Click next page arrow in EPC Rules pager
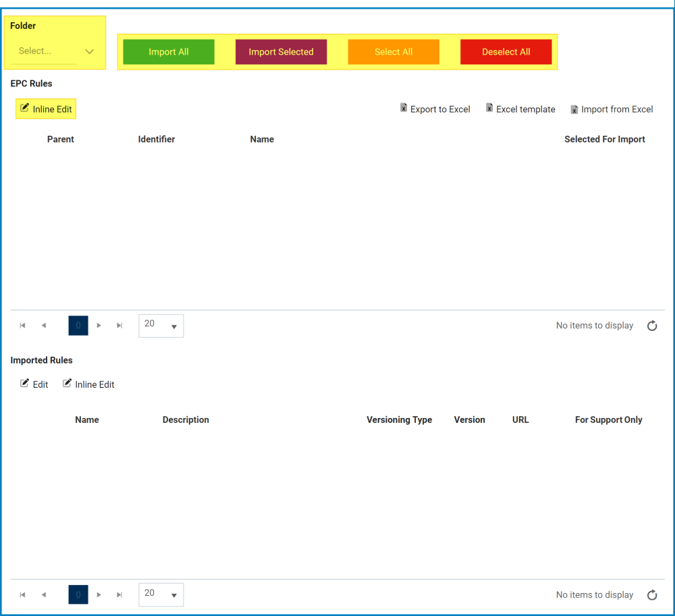Viewport: 675px width, 616px height. click(x=99, y=326)
